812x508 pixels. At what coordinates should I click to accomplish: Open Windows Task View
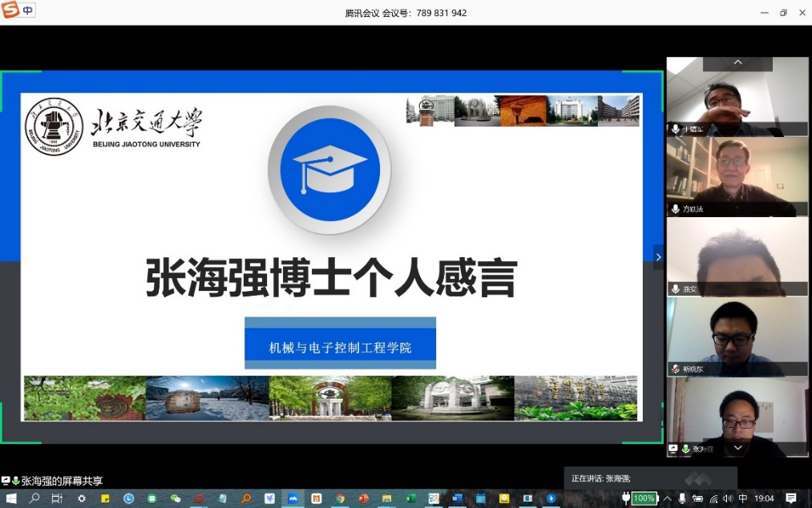57,498
